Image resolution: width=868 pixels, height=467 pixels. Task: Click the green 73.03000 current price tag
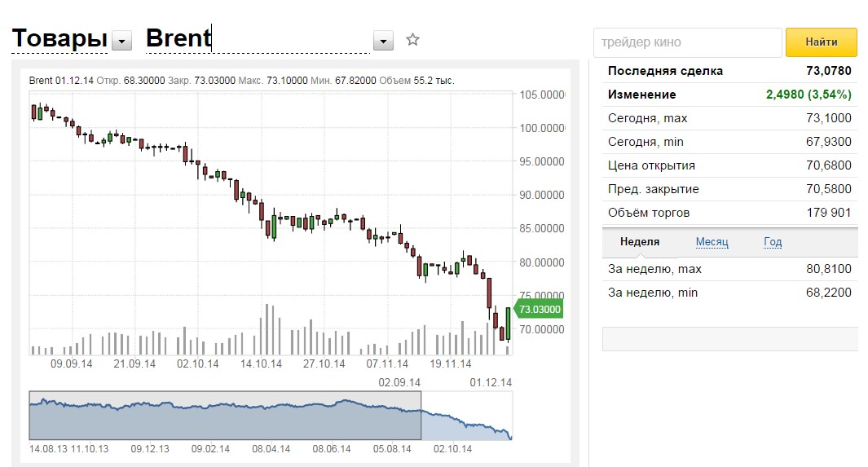pos(539,310)
